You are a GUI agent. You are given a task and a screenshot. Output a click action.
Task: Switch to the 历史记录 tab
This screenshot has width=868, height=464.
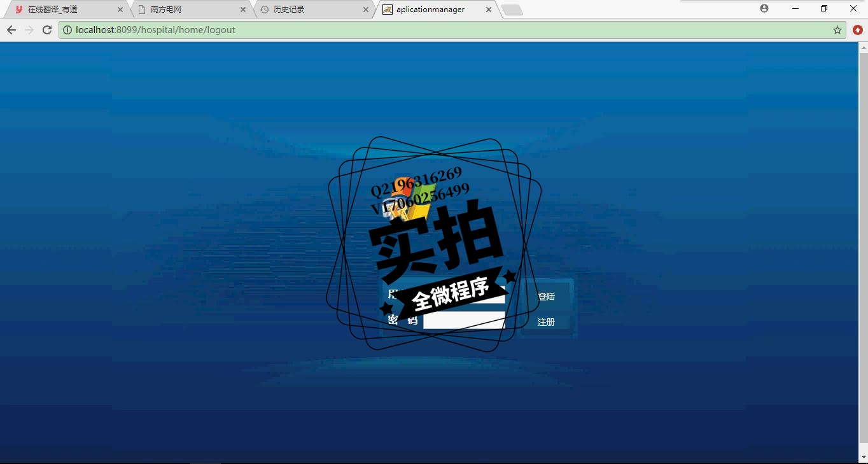(x=314, y=10)
